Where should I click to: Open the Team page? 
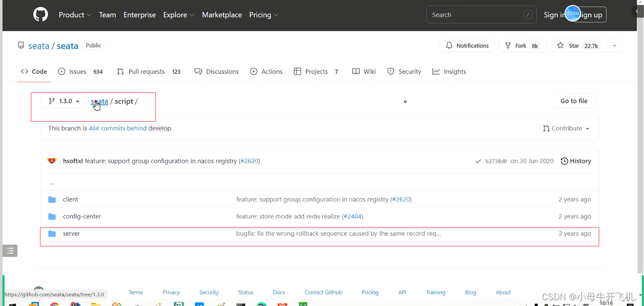(107, 15)
